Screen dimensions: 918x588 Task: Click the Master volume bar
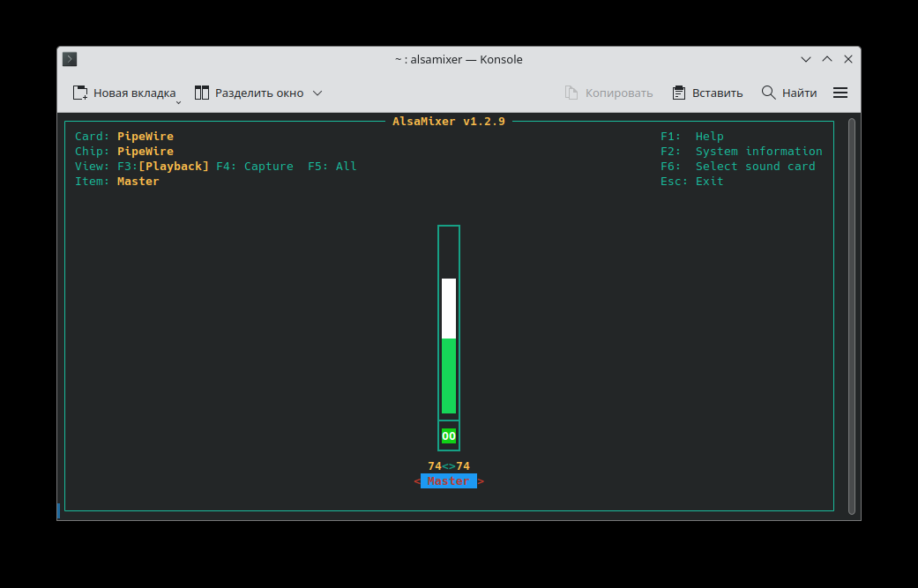[x=449, y=323]
